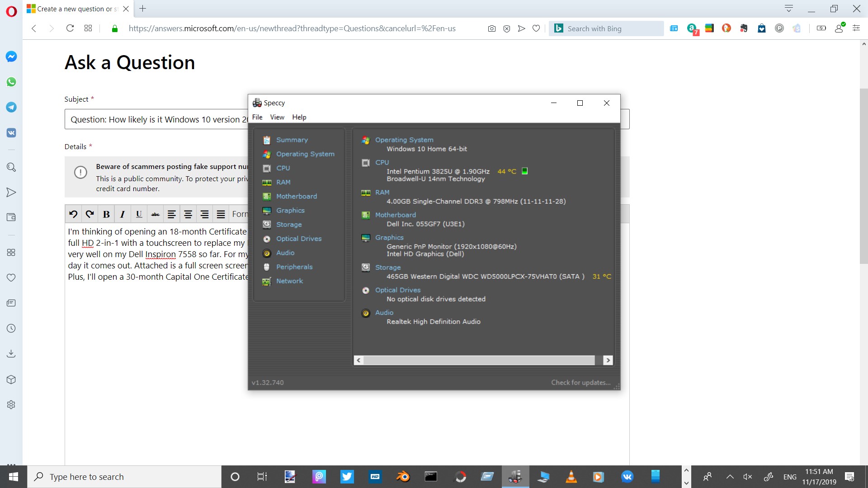The width and height of the screenshot is (868, 488).
Task: Apply underline formatting
Action: pos(139,214)
